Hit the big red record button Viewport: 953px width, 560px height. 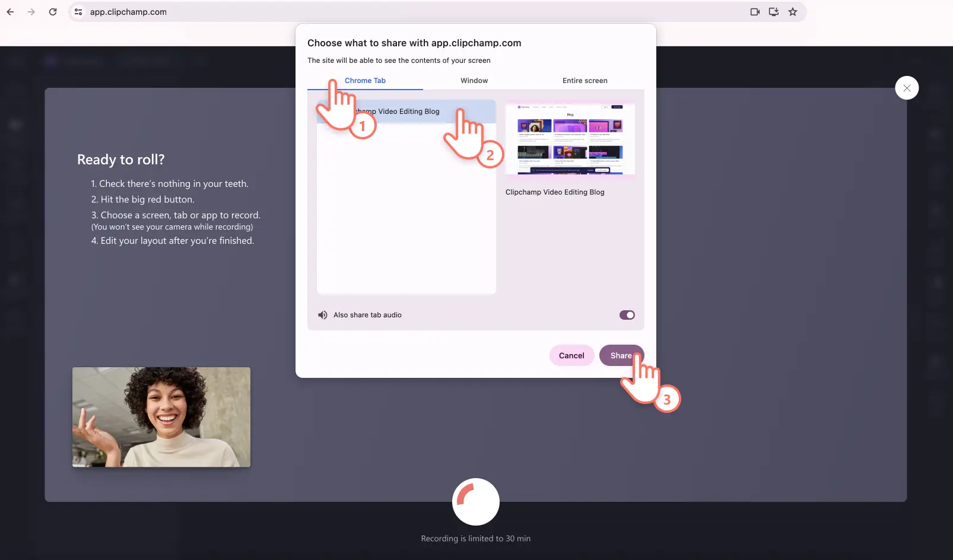coord(476,502)
